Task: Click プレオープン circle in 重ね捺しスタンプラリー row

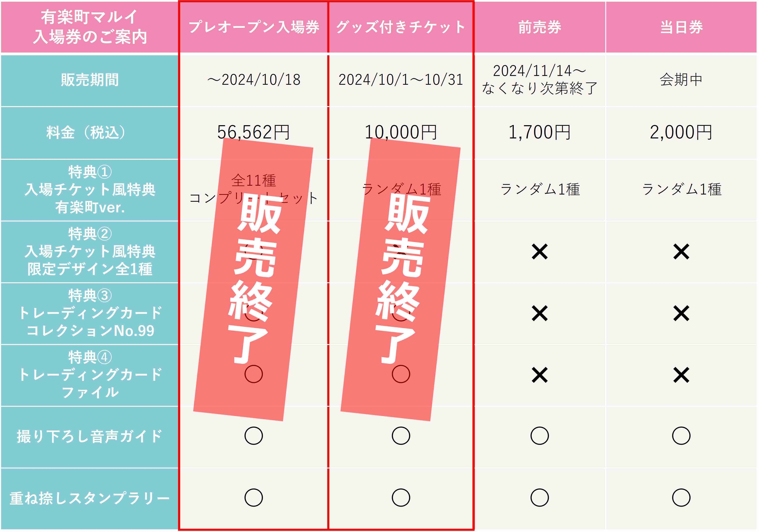Action: [x=253, y=498]
